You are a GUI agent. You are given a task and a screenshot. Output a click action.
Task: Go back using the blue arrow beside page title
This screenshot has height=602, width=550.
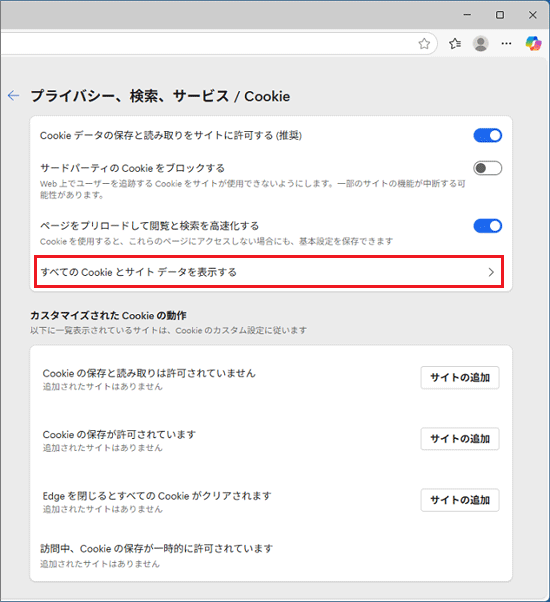tap(13, 95)
